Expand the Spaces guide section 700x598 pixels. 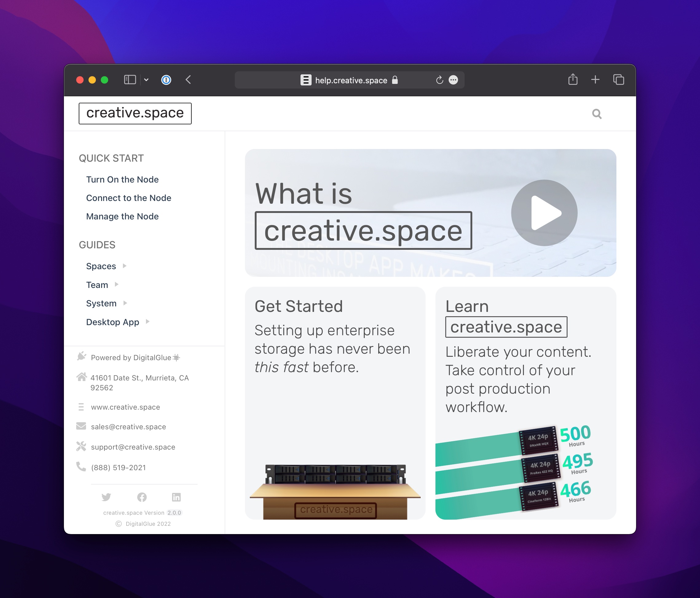click(x=125, y=266)
